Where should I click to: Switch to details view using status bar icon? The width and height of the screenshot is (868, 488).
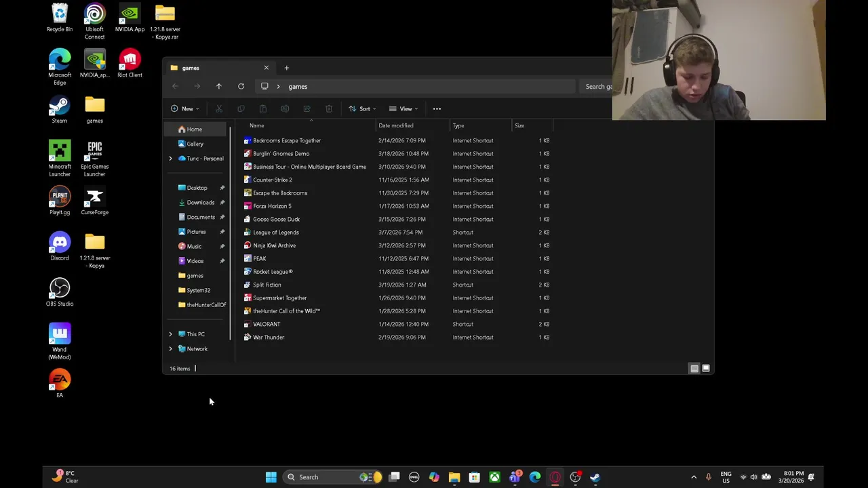pyautogui.click(x=694, y=369)
